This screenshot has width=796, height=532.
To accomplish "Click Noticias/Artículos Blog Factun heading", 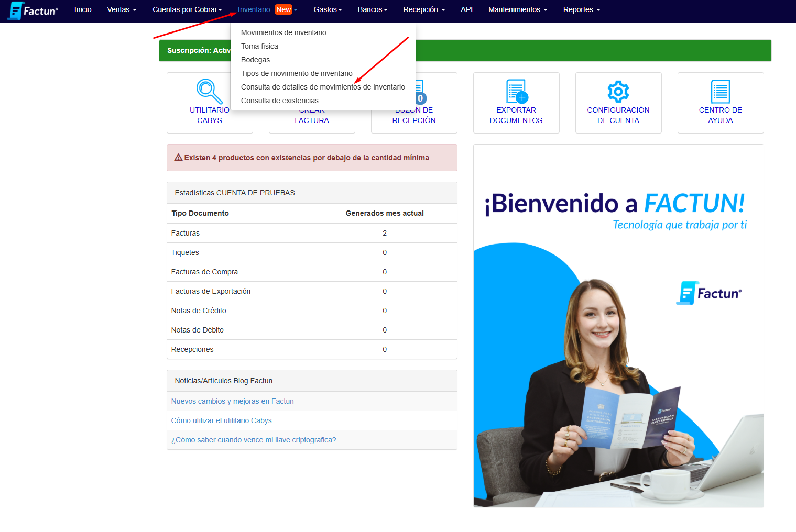I will pyautogui.click(x=224, y=381).
